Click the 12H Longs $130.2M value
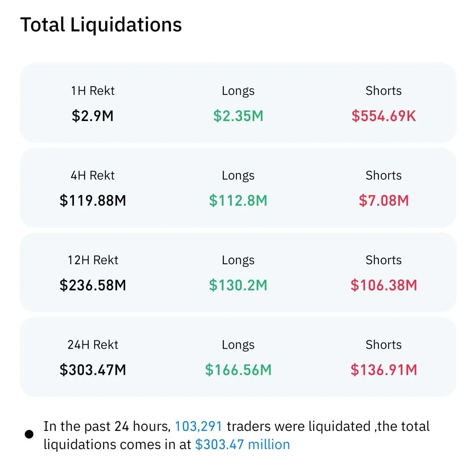This screenshot has height=461, width=476. (x=238, y=285)
